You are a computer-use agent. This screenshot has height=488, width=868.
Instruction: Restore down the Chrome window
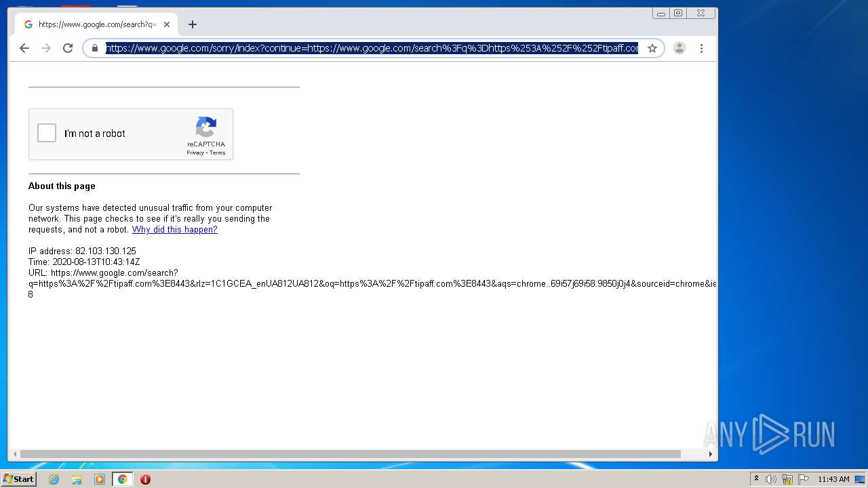[x=678, y=13]
